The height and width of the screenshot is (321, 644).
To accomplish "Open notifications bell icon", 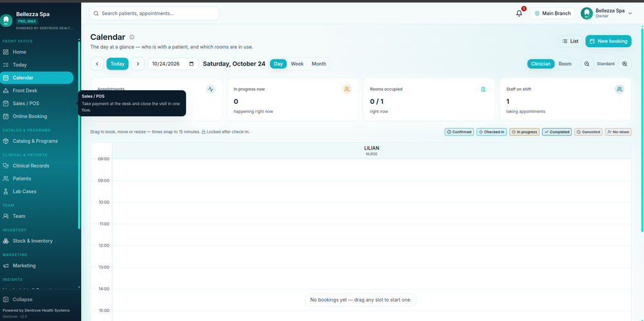I will coord(519,13).
